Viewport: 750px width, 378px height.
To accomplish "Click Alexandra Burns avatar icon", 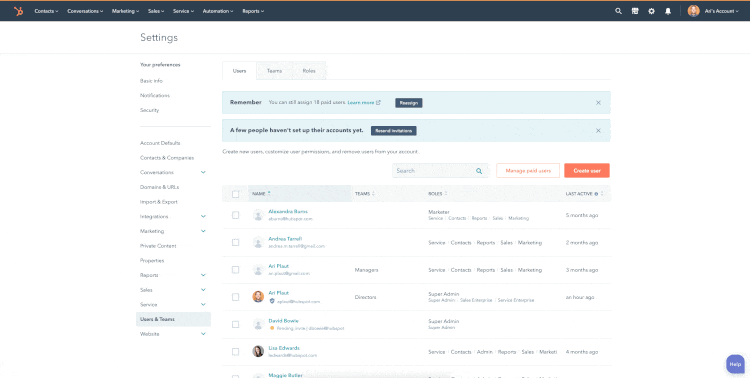I will coord(258,215).
